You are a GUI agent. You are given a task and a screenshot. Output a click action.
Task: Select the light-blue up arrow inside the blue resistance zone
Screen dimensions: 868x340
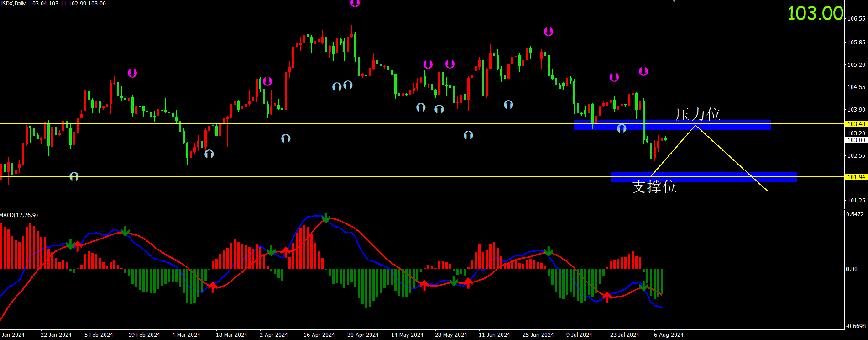pos(622,128)
